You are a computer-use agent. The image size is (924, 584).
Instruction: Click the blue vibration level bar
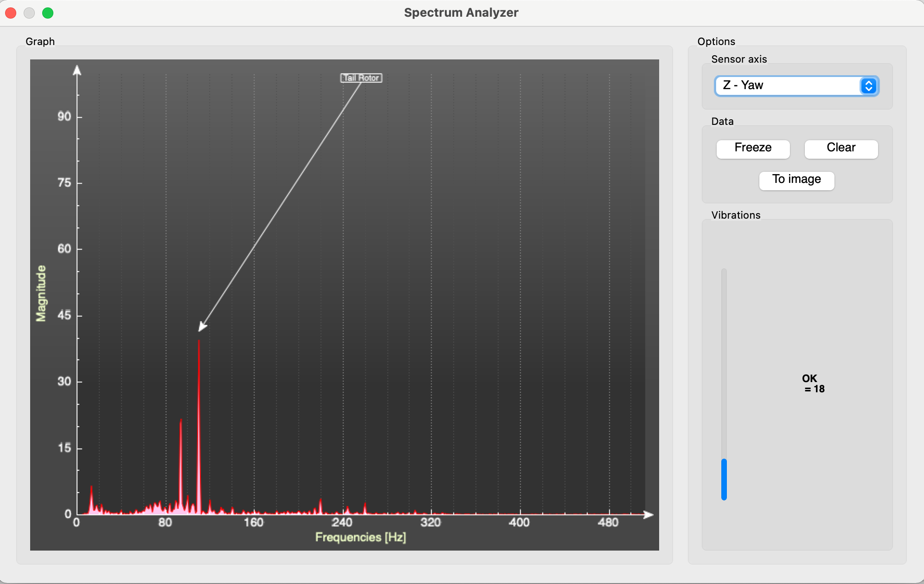724,479
